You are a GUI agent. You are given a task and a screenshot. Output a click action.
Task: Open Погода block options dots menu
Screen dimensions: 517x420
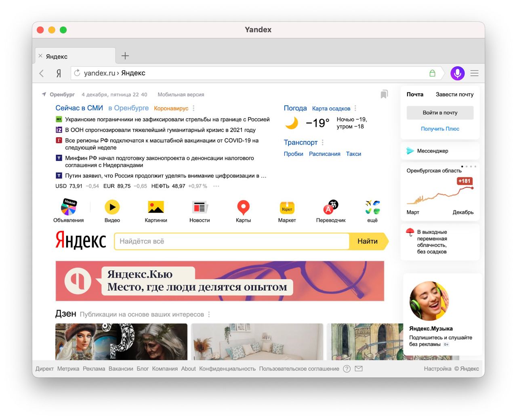[355, 108]
